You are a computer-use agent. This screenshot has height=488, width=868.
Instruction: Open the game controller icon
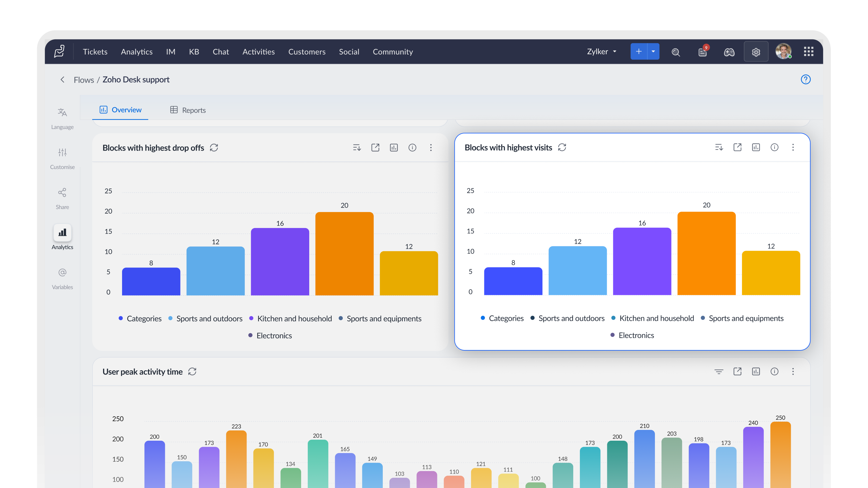pos(729,52)
